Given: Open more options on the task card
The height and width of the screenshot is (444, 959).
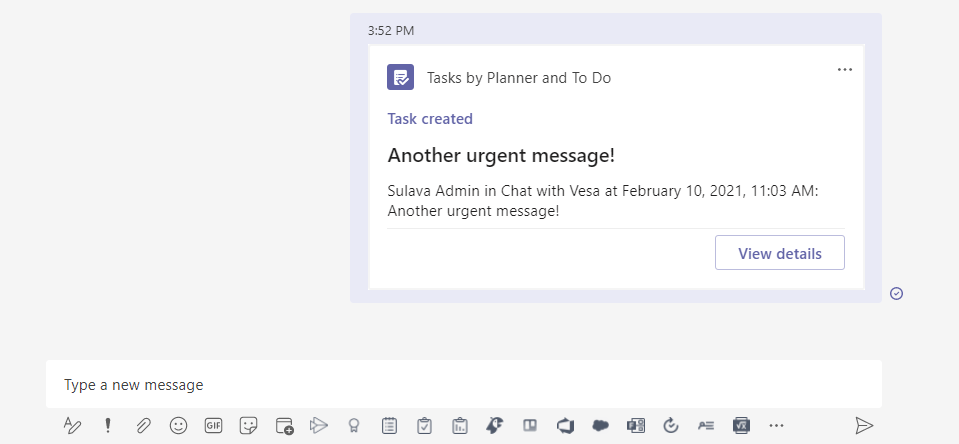Looking at the screenshot, I should point(845,69).
